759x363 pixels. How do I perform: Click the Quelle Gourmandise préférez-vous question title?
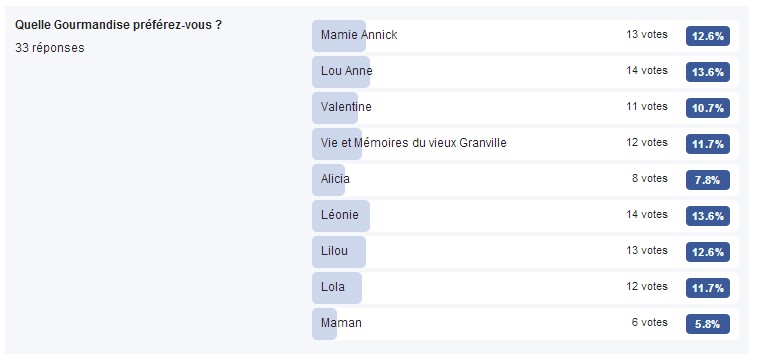[119, 25]
